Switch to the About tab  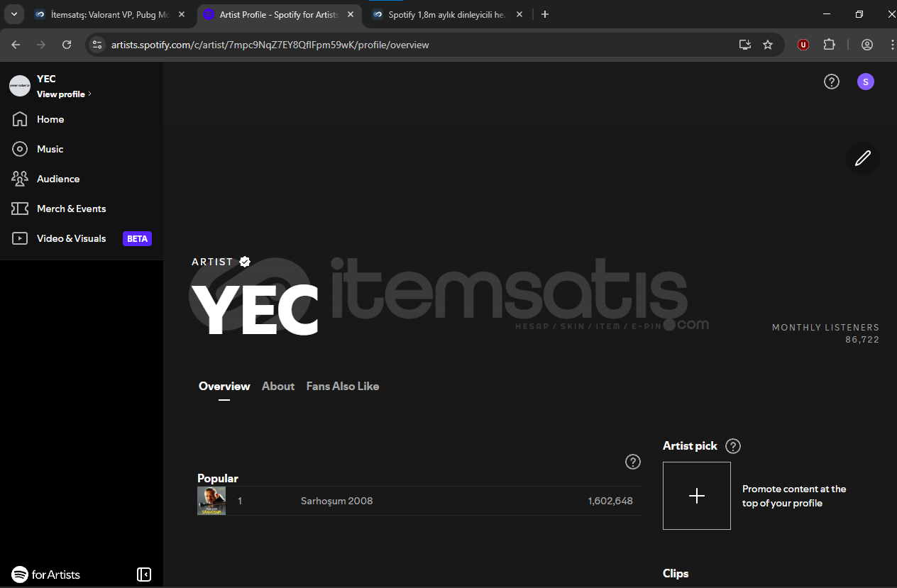[277, 386]
